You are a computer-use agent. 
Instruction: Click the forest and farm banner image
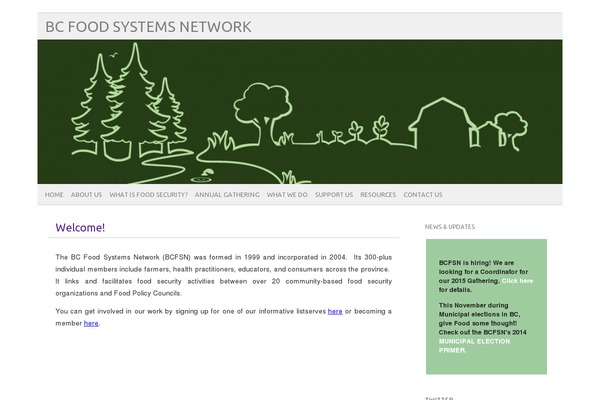(x=300, y=112)
